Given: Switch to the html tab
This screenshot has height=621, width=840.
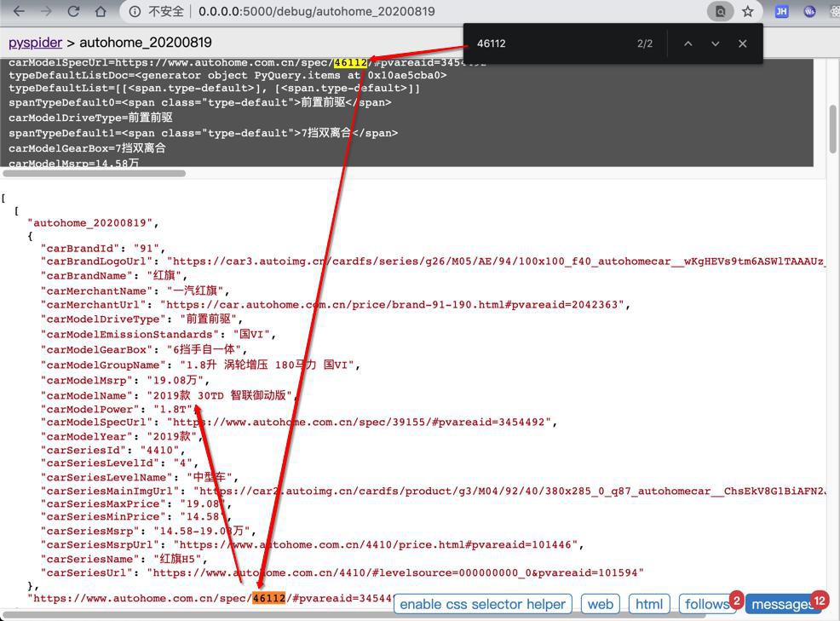Looking at the screenshot, I should 649,605.
